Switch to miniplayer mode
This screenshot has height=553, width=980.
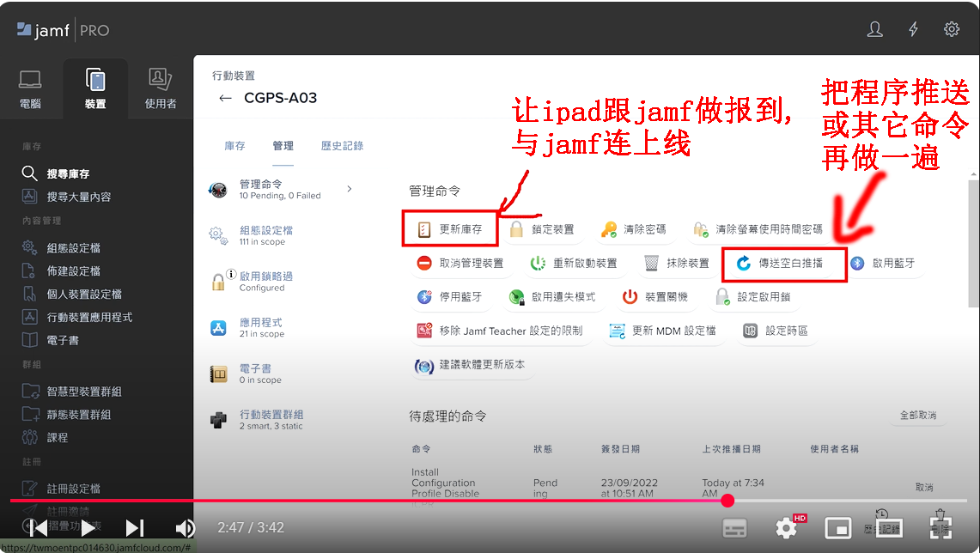coord(838,529)
